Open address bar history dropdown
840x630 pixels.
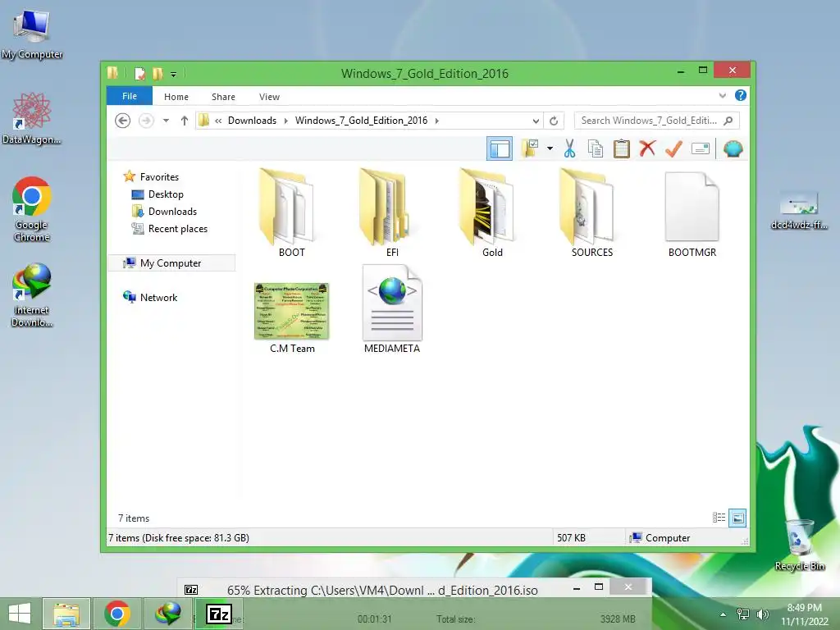[x=536, y=121]
